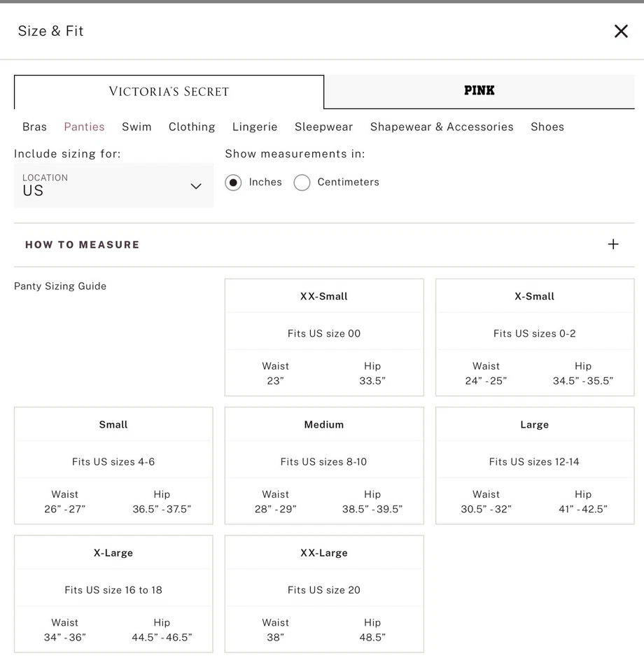Click the 44.5” - 46.5” hip value
This screenshot has width=644, height=672.
click(162, 637)
